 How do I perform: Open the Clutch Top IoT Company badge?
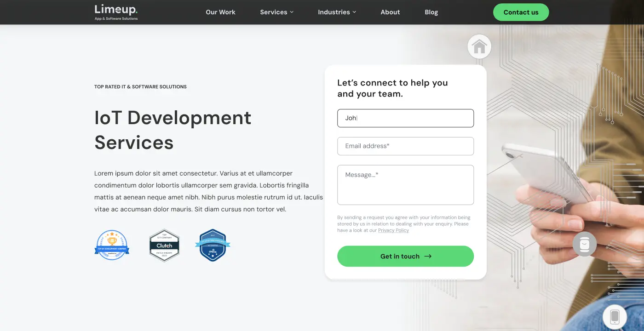click(164, 245)
